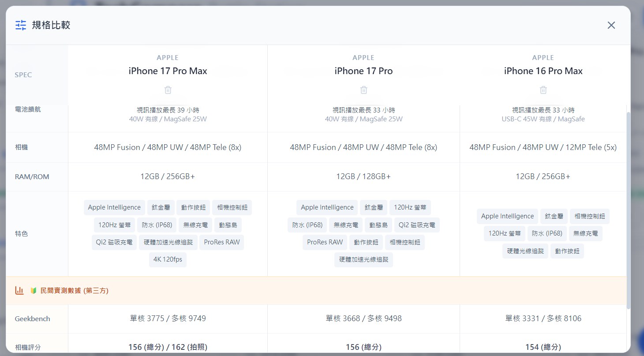
Task: Click iPhone 17 Pro Max's 相機控制鈕 tag
Action: coord(232,207)
